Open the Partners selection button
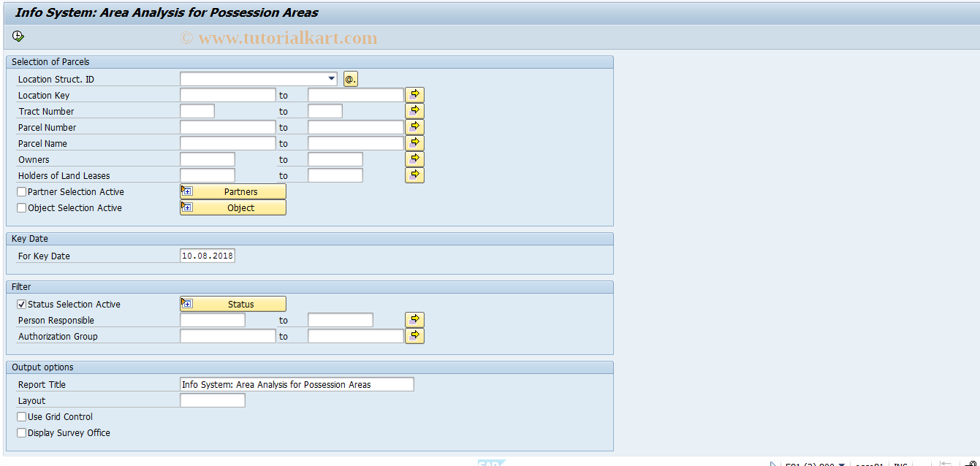Viewport: 980px width, 466px height. click(233, 191)
